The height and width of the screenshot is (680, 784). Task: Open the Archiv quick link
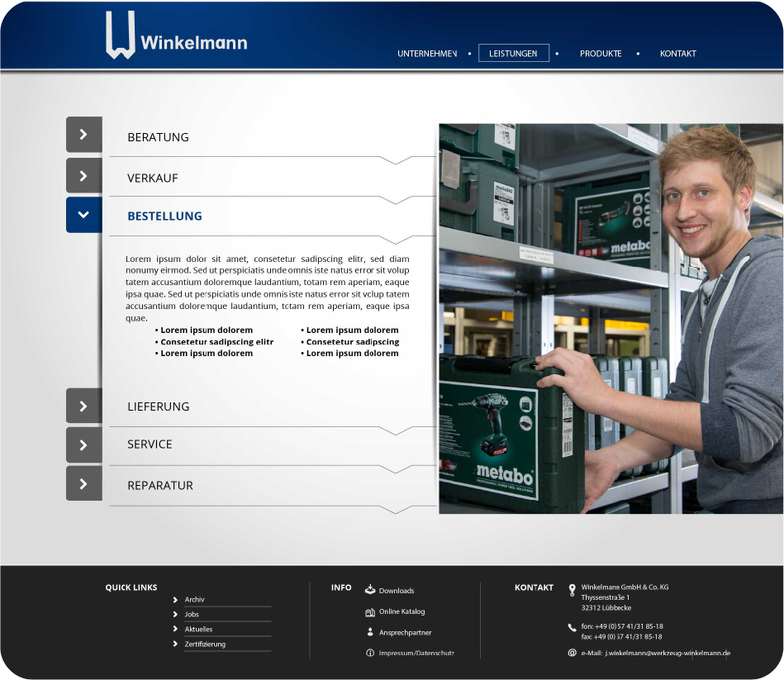pyautogui.click(x=195, y=600)
